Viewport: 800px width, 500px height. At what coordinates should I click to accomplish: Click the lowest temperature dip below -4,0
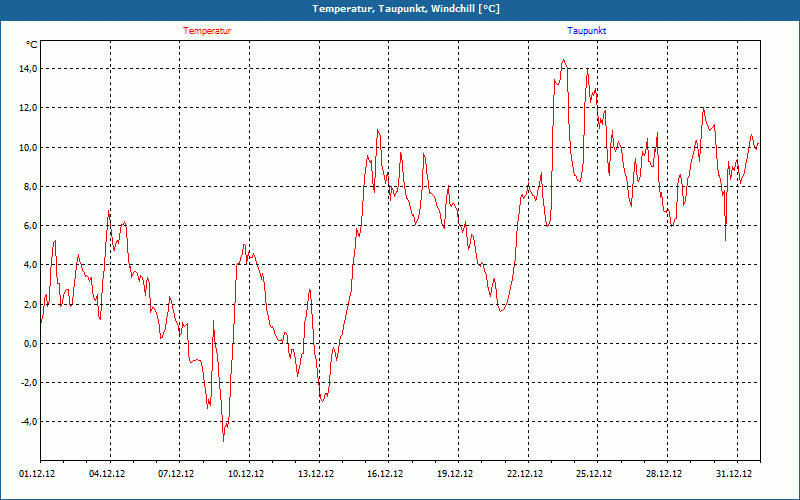coord(223,441)
